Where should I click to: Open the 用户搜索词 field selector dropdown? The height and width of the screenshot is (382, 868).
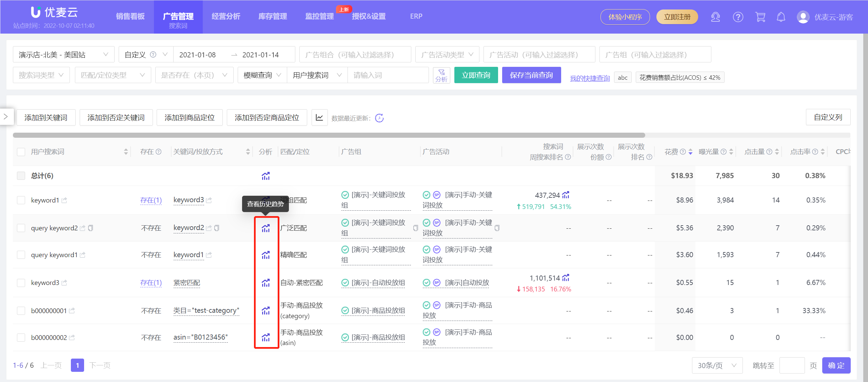click(317, 75)
